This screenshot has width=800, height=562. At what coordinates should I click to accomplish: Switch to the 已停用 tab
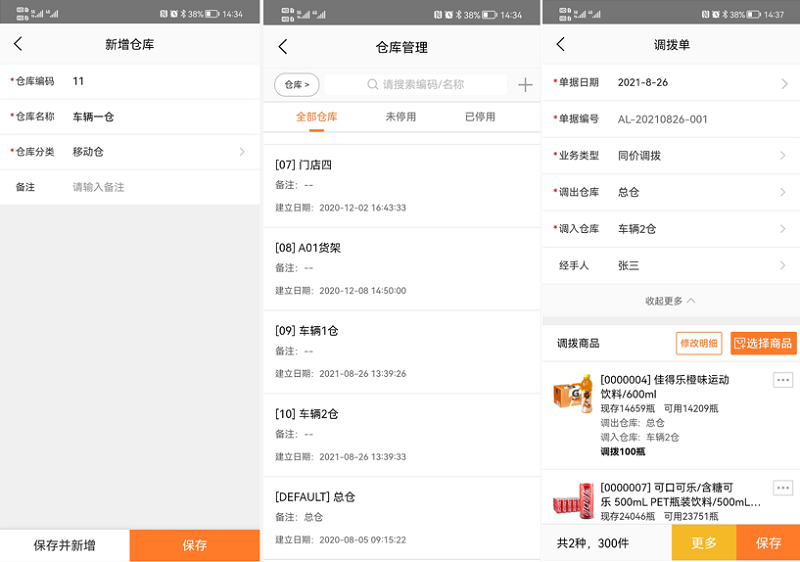click(x=480, y=117)
